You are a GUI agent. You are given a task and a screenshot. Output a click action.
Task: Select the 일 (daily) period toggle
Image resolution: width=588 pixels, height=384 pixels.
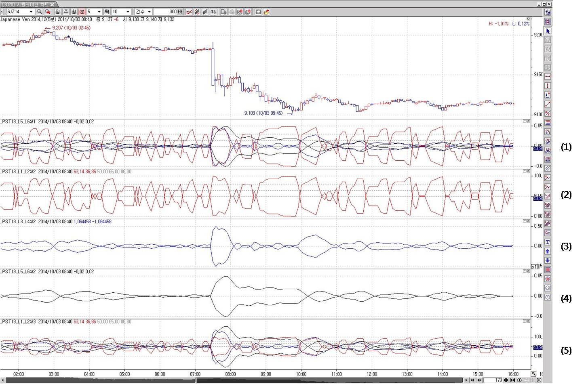point(58,12)
